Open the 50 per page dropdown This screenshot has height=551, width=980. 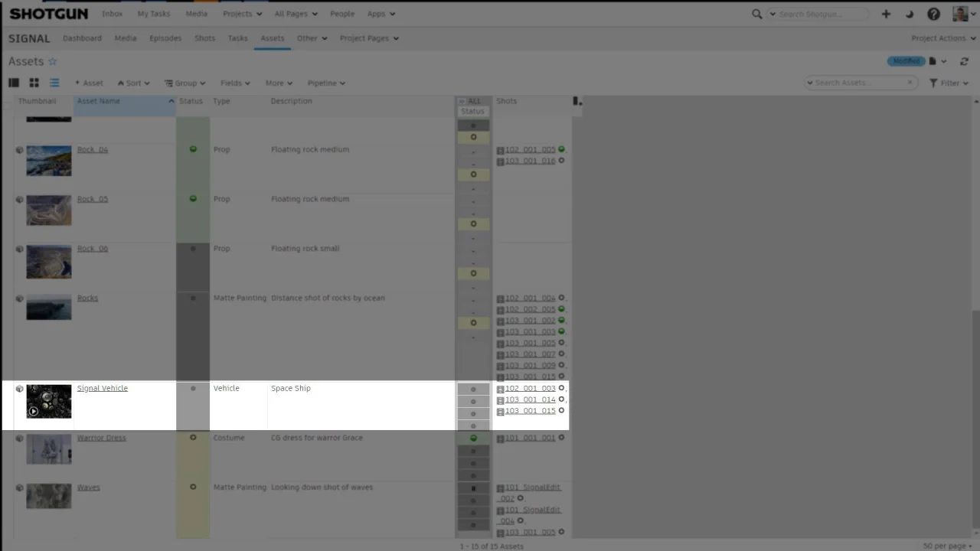coord(949,546)
